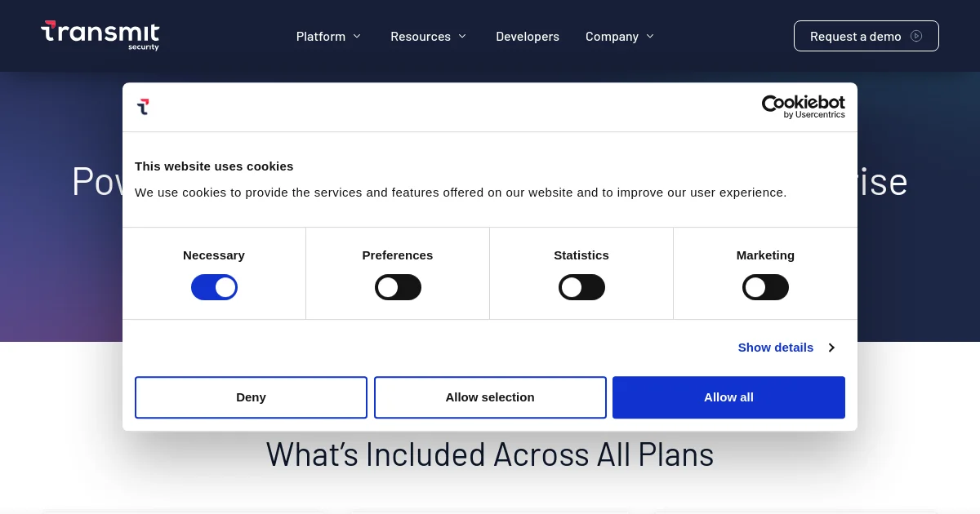
Task: Open the Show details link
Action: pos(776,348)
